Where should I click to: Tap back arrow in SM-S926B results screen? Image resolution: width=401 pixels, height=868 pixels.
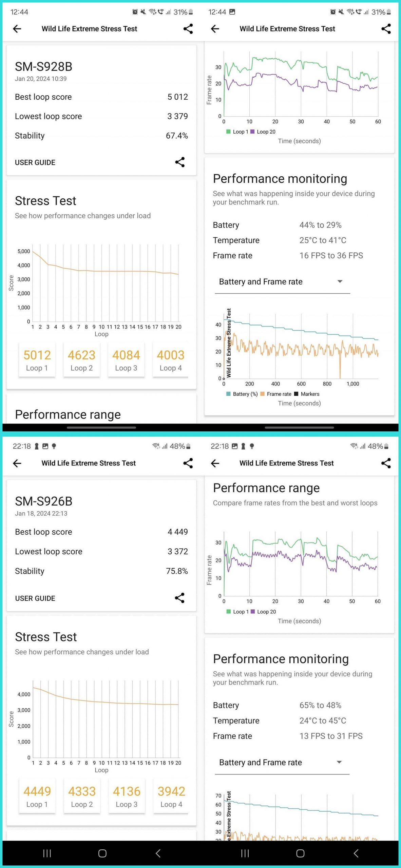click(x=17, y=463)
